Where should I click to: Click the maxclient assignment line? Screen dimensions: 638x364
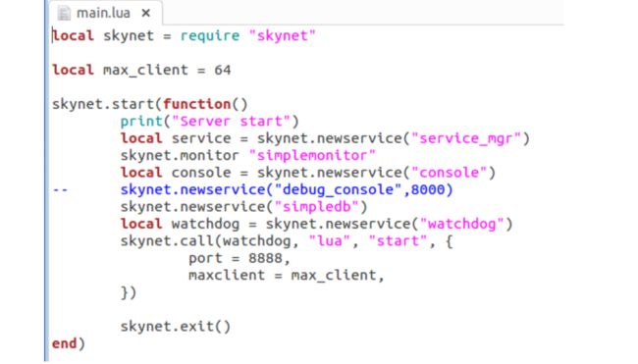coord(287,276)
